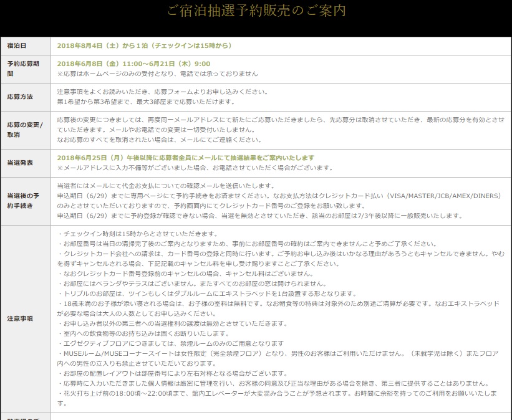Click the page title ご宿泊抽選予約販売のご案内

pos(256,11)
